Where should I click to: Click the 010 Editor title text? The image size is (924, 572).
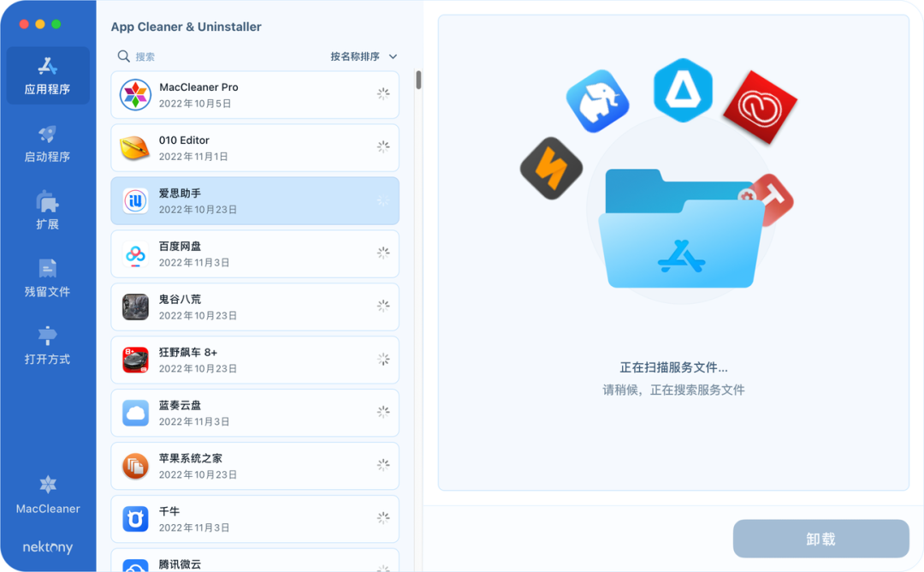pyautogui.click(x=184, y=140)
